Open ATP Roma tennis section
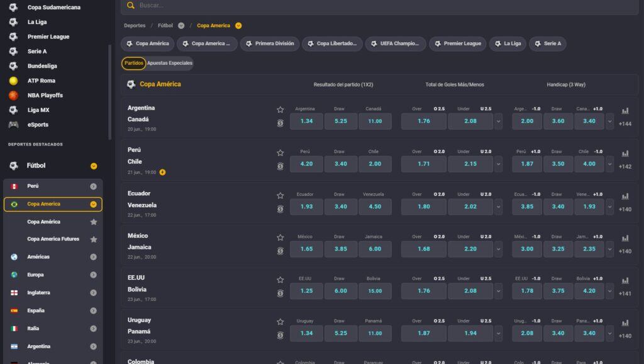This screenshot has width=644, height=364. [14, 80]
